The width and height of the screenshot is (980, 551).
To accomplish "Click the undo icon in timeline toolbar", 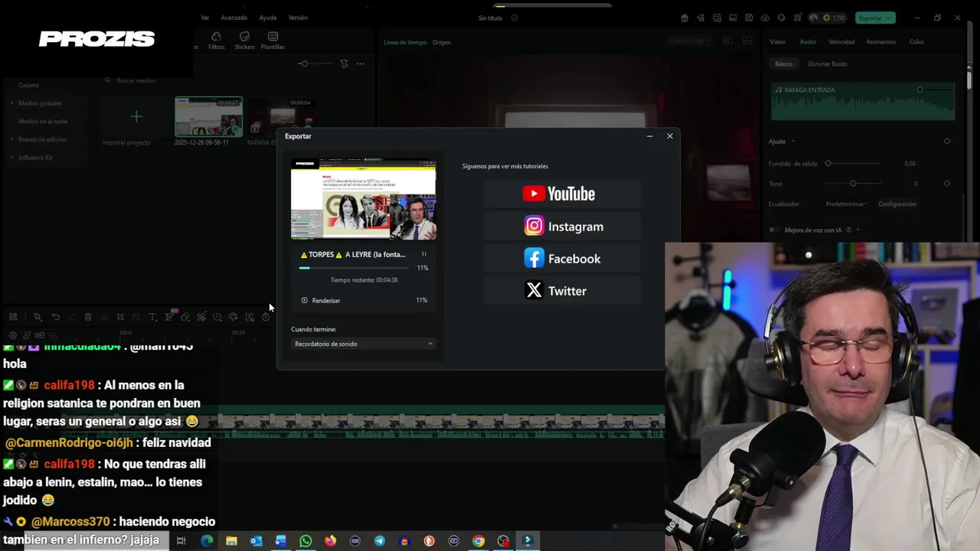I will click(x=56, y=317).
